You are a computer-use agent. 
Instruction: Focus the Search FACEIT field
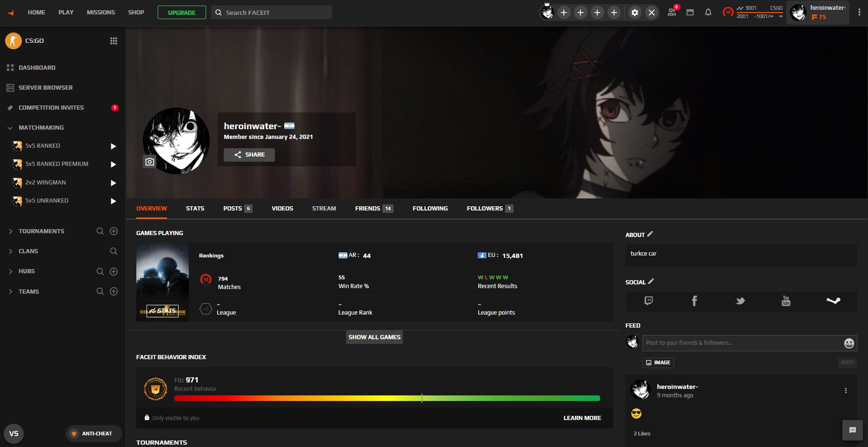(x=272, y=13)
